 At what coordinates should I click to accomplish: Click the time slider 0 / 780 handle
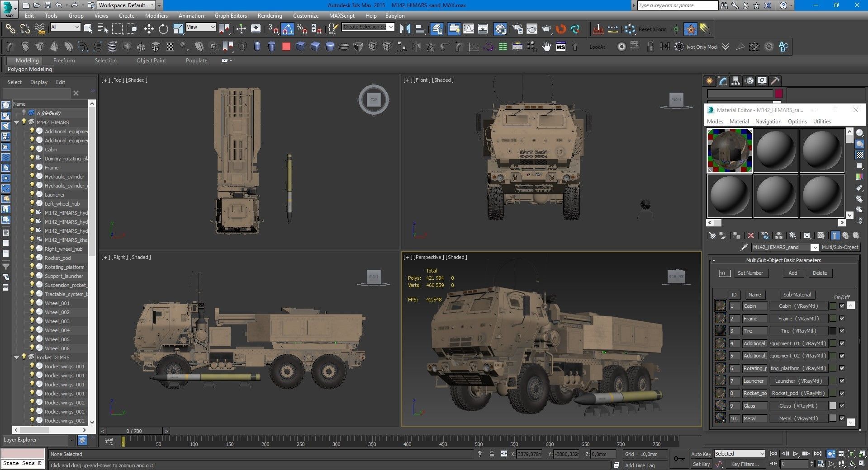134,431
